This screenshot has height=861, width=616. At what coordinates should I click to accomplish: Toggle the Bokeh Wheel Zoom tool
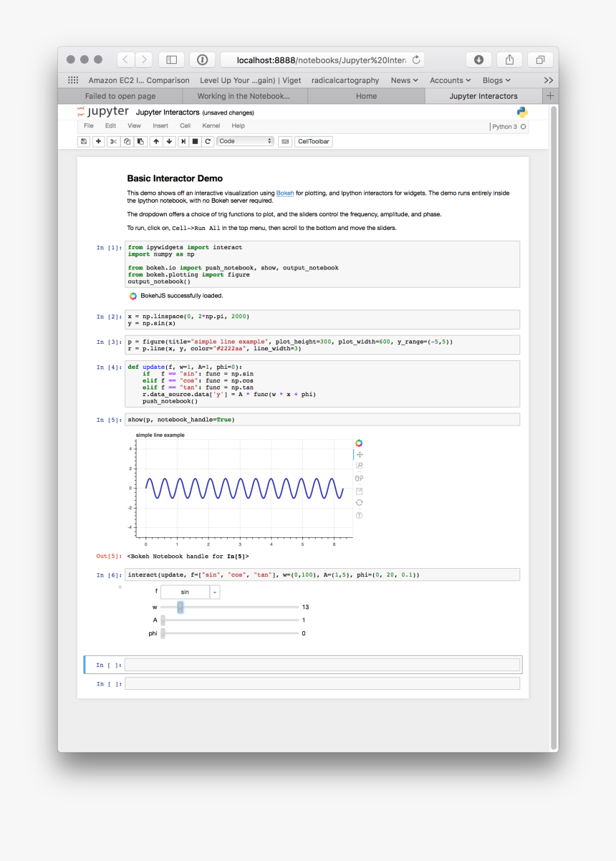point(360,478)
